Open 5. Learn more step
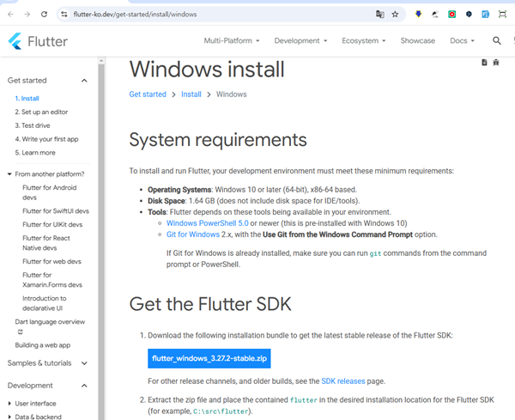The width and height of the screenshot is (515, 420). coord(35,153)
